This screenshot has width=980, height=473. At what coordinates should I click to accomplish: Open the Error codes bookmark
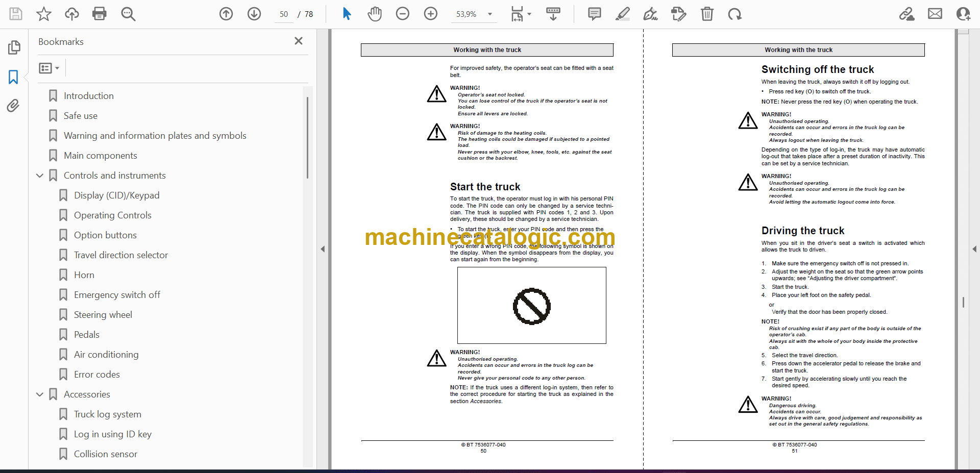[x=96, y=375]
